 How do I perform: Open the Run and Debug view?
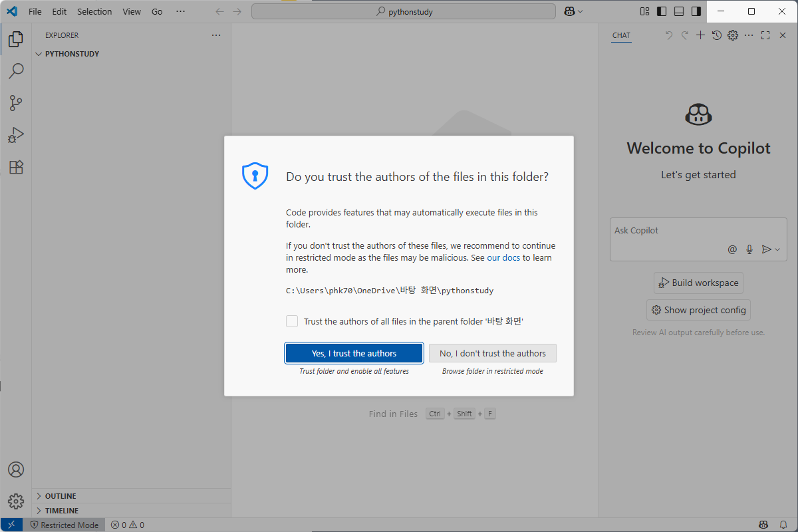point(16,135)
